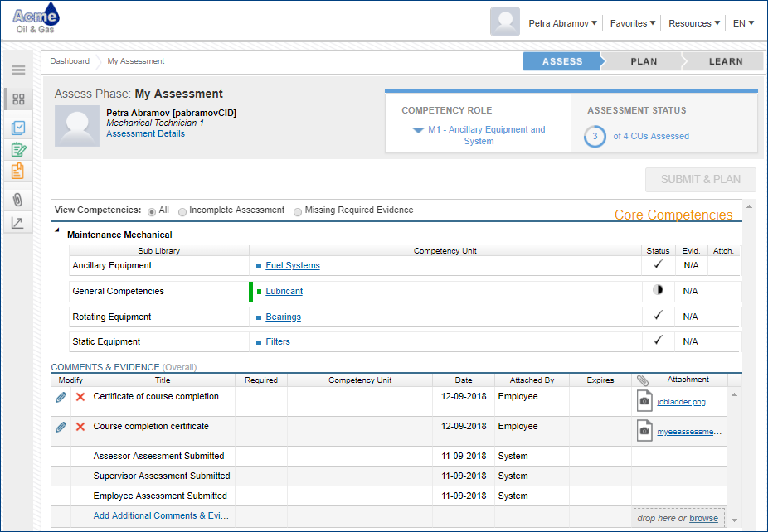Open the orange clipboard sidebar icon
This screenshot has width=768, height=532.
point(17,171)
